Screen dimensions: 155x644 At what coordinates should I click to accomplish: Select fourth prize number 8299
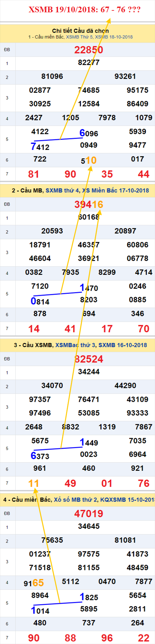click(x=107, y=272)
